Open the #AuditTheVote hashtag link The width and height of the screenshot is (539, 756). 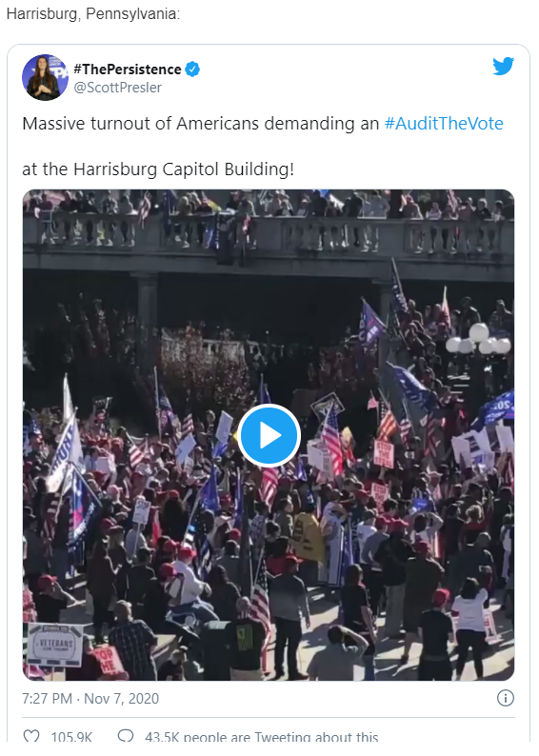pos(444,124)
